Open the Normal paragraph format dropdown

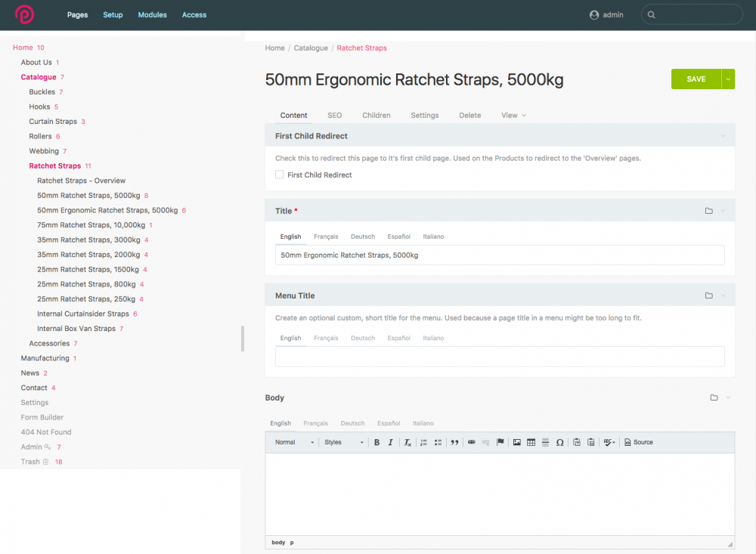click(292, 442)
